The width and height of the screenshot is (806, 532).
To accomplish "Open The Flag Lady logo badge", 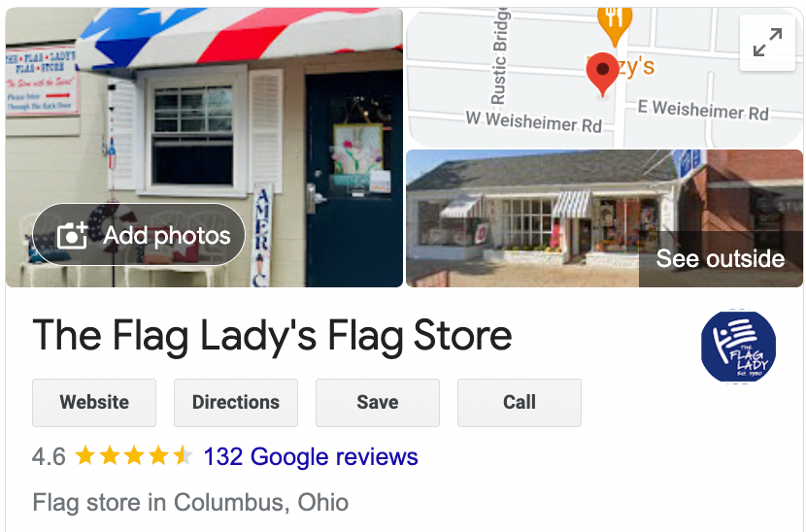I will coord(738,347).
